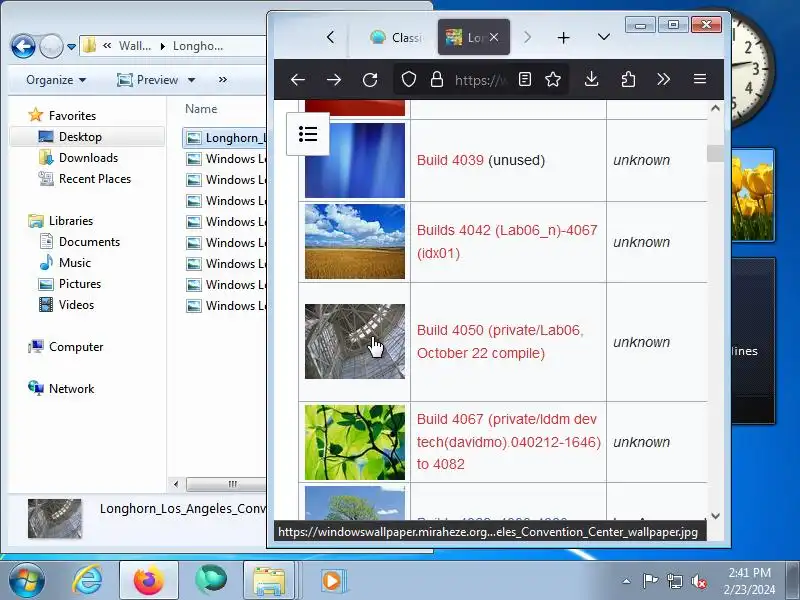The image size is (800, 600).
Task: Open the blue aurora wallpaper thumbnail
Action: click(355, 160)
